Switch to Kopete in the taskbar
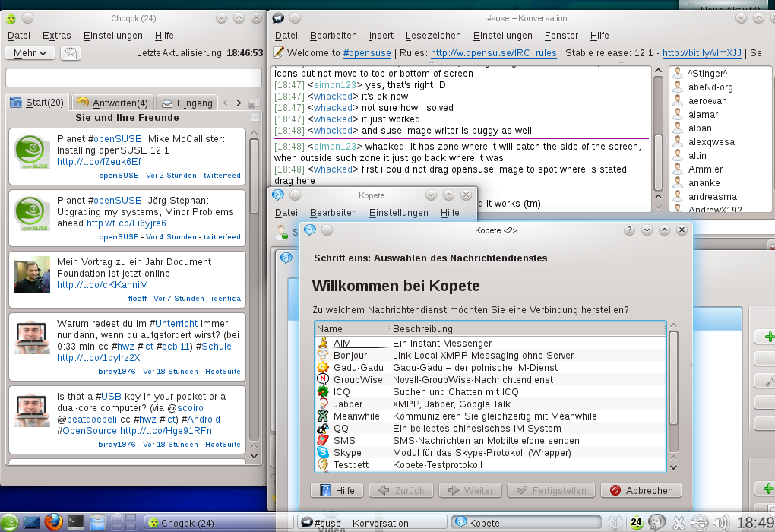 tap(527, 523)
